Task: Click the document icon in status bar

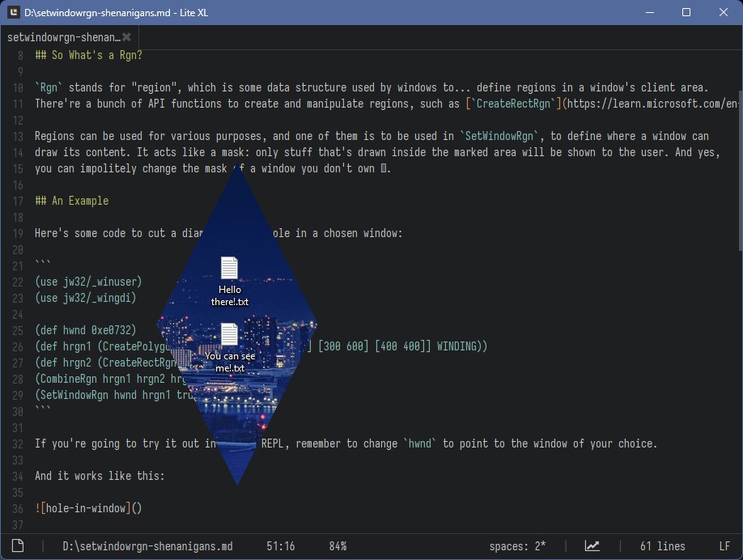Action: coord(18,545)
